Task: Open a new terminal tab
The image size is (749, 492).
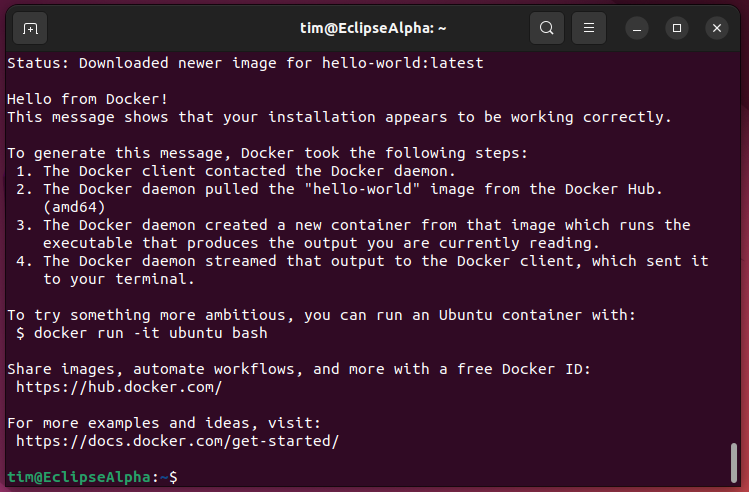Action: 30,28
